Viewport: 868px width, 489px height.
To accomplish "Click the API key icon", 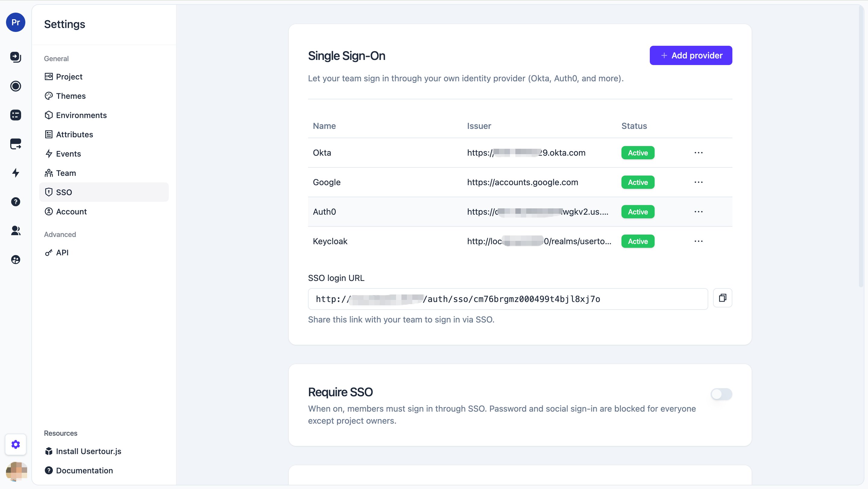I will tap(49, 252).
